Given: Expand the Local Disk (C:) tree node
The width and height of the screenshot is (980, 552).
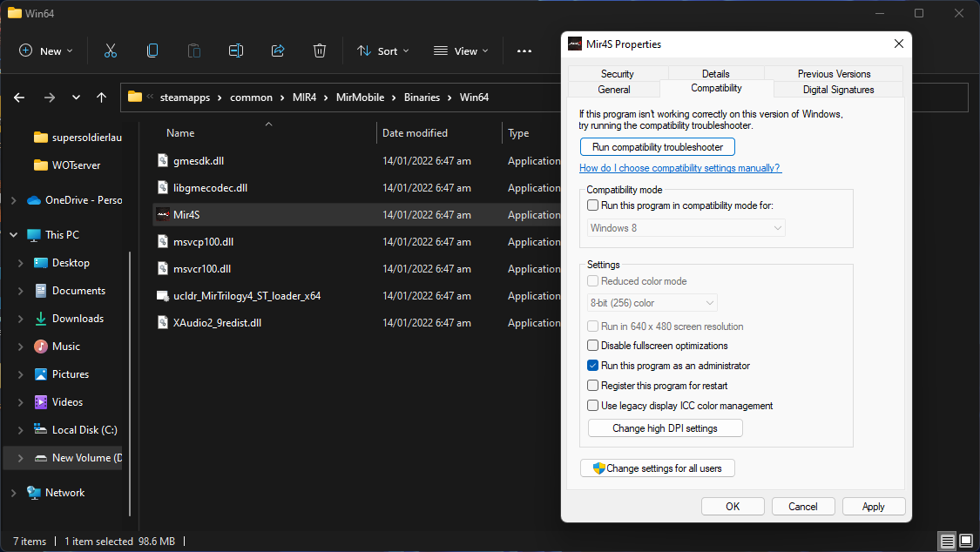Looking at the screenshot, I should 21,429.
